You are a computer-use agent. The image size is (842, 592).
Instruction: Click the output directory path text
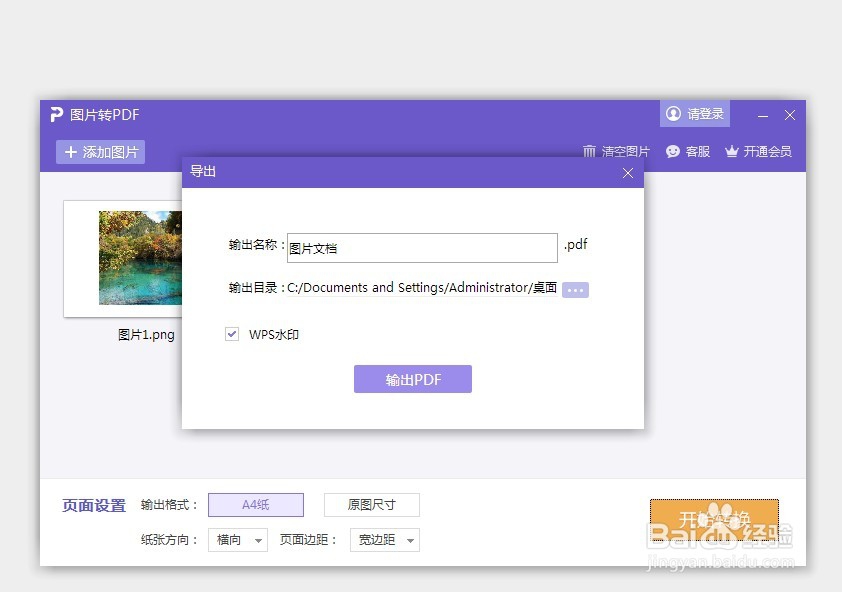point(422,288)
